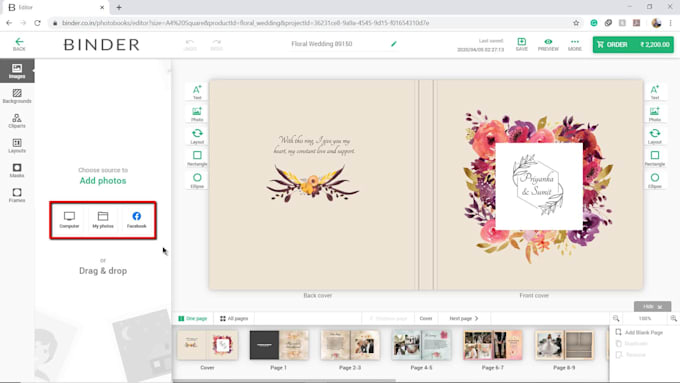Select the back cover floral clipart
680x383 pixels.
point(313,183)
